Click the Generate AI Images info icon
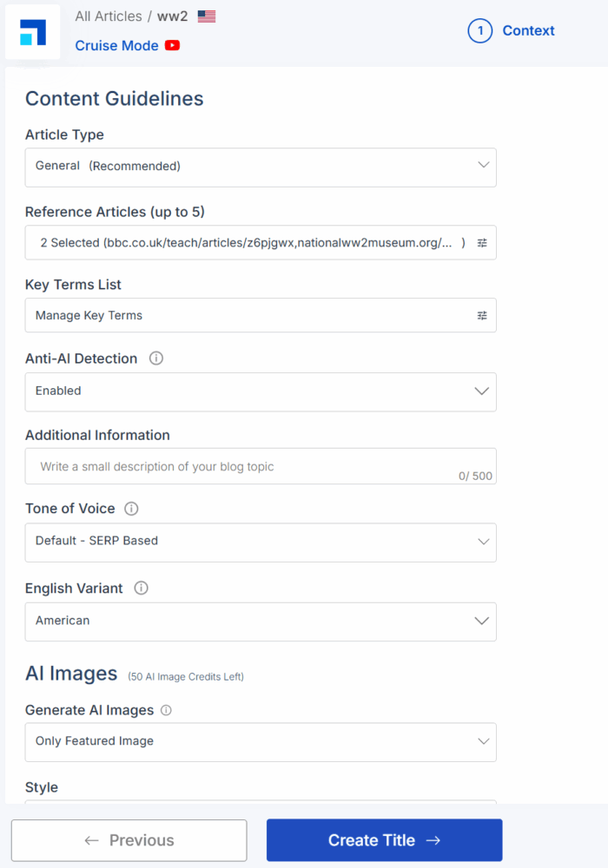608x868 pixels. [x=166, y=710]
